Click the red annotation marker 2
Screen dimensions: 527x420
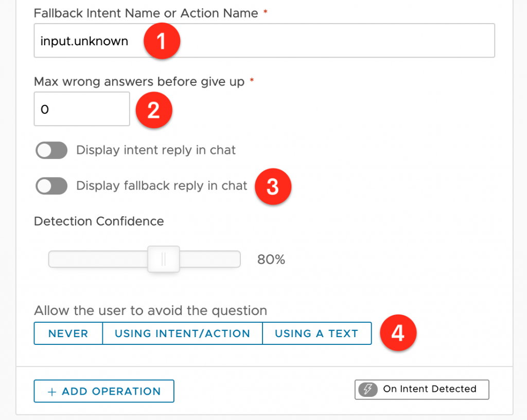click(x=154, y=110)
